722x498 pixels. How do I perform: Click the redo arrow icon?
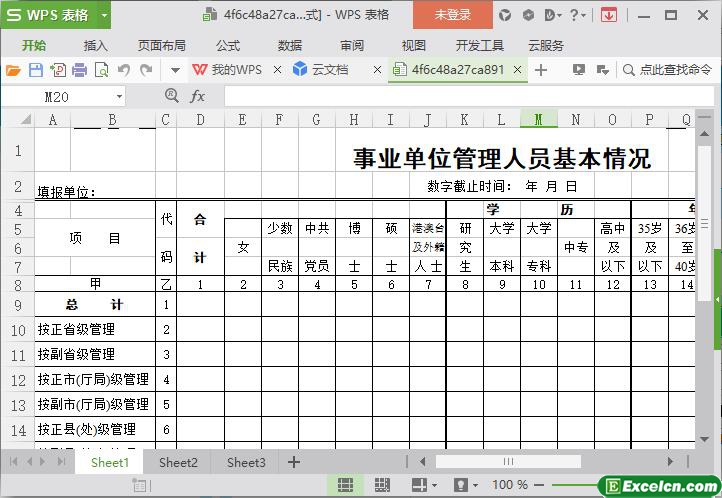point(147,70)
